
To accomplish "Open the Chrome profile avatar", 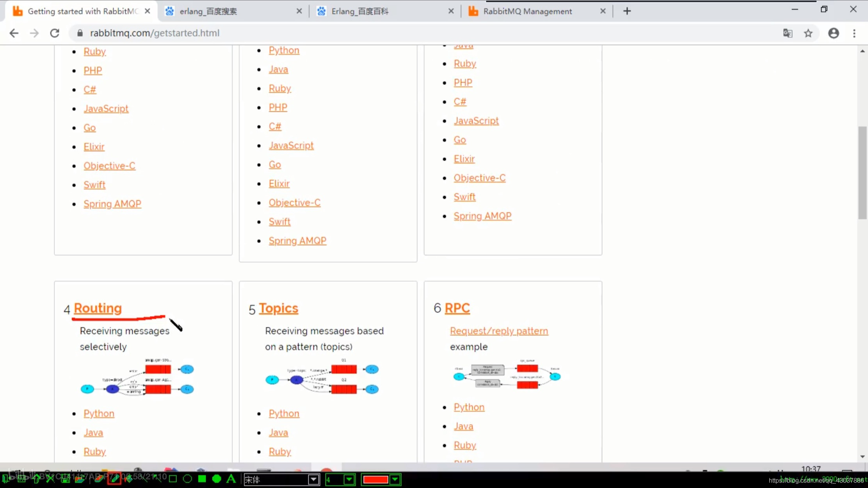I will coord(833,33).
